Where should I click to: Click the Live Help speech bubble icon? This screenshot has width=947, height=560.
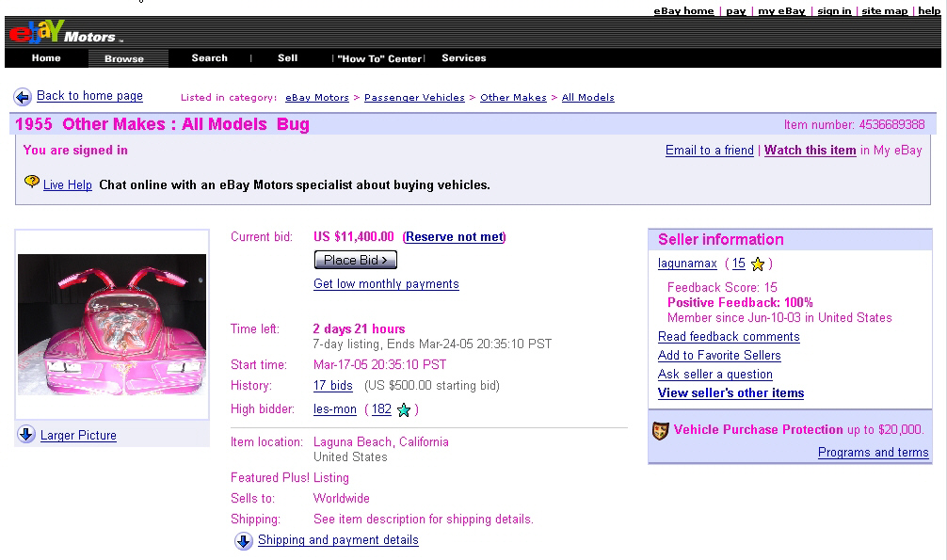click(x=32, y=182)
